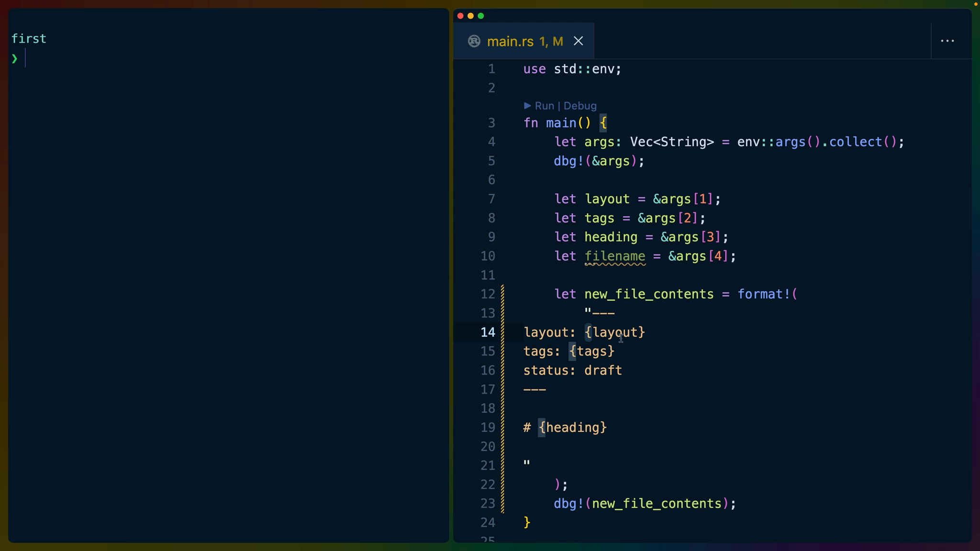Click line number 14 in the gutter

pyautogui.click(x=488, y=332)
